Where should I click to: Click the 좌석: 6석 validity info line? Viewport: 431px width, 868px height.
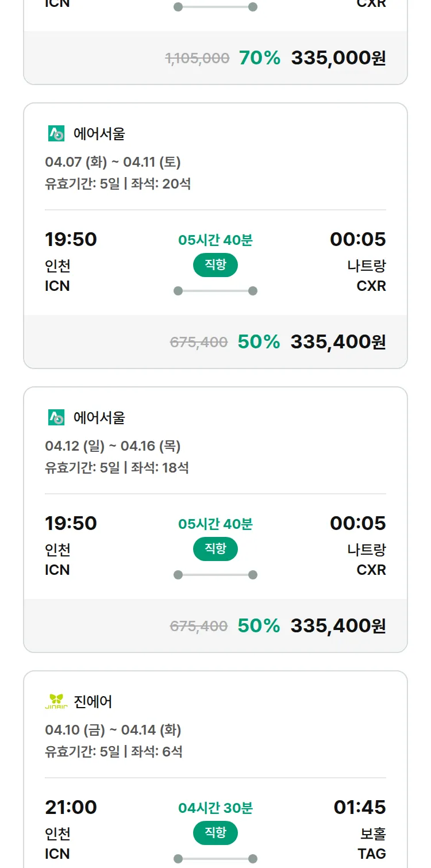[114, 751]
